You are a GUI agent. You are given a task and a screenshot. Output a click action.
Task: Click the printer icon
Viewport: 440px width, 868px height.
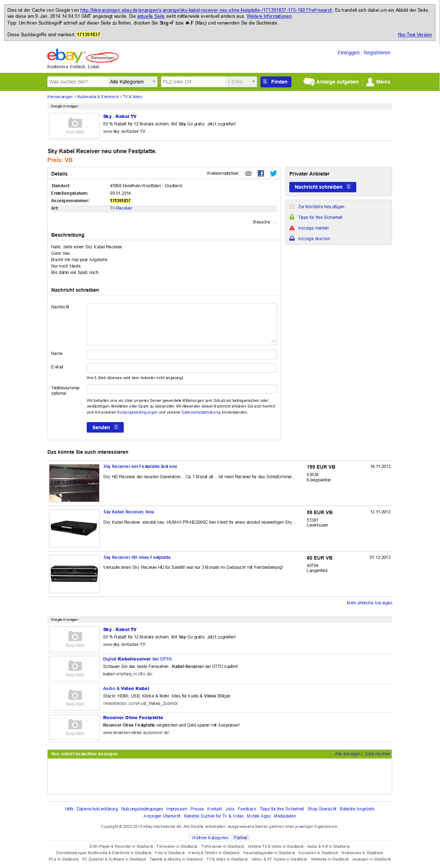pyautogui.click(x=292, y=238)
